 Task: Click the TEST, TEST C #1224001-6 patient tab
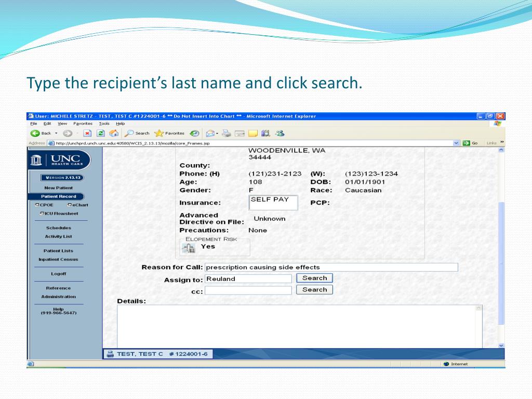point(158,354)
